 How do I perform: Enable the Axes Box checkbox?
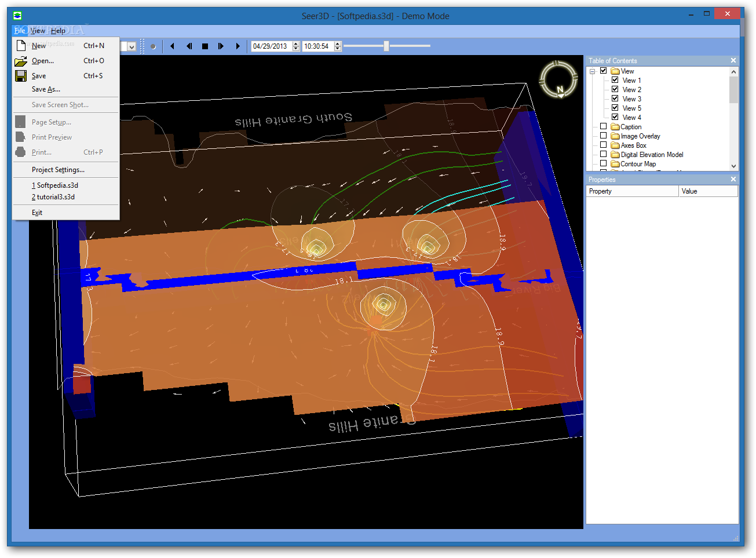coord(603,145)
